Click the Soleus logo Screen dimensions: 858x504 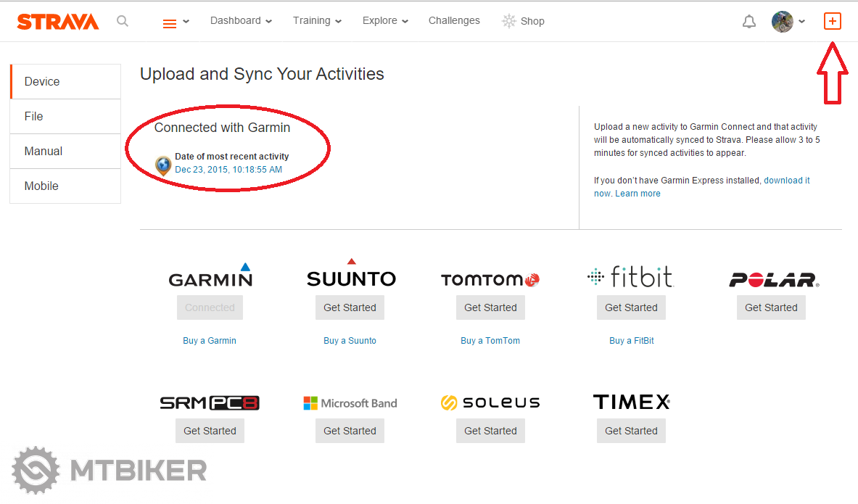pos(490,402)
